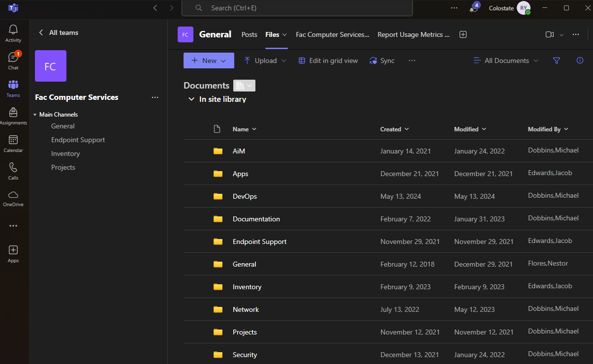Open the details info pane icon
Screen dimensions: 593x364
coord(580,61)
